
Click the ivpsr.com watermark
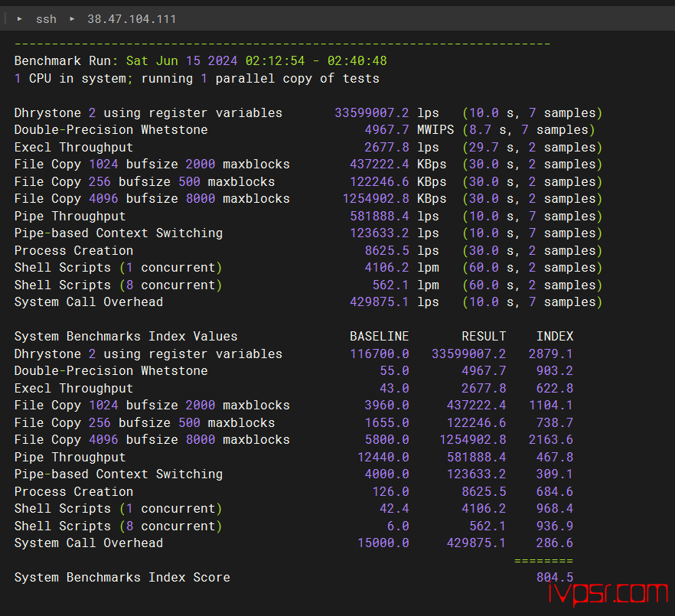(x=608, y=593)
